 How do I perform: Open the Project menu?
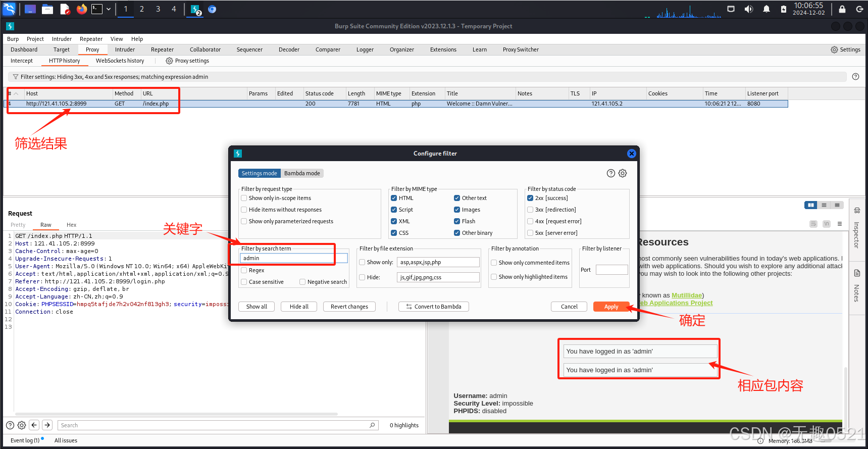(35, 39)
